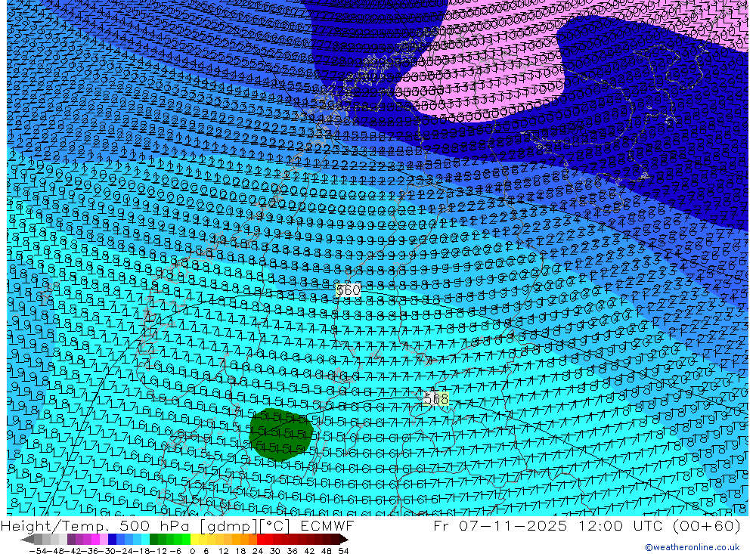Click the -30 value on temperature scale
This screenshot has width=756, height=554.
(x=107, y=551)
